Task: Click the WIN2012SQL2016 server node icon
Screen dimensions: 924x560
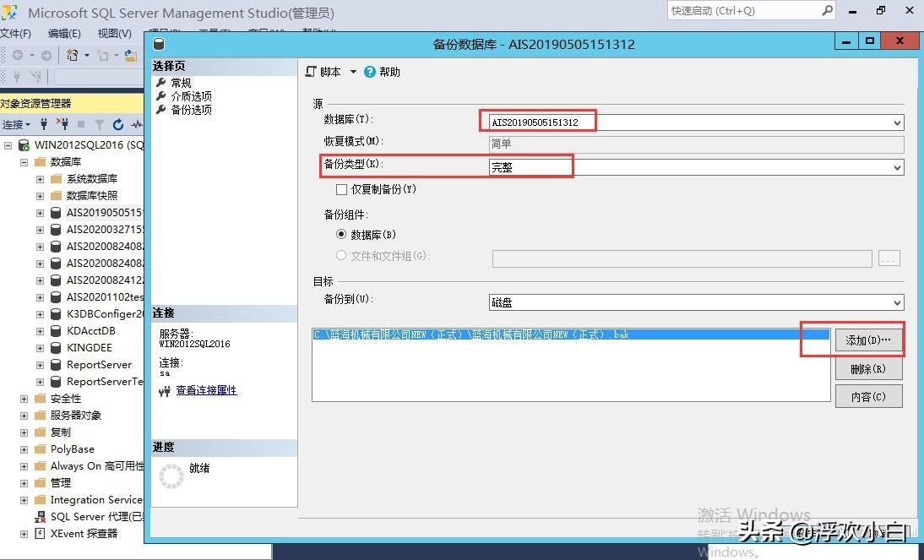Action: [24, 145]
